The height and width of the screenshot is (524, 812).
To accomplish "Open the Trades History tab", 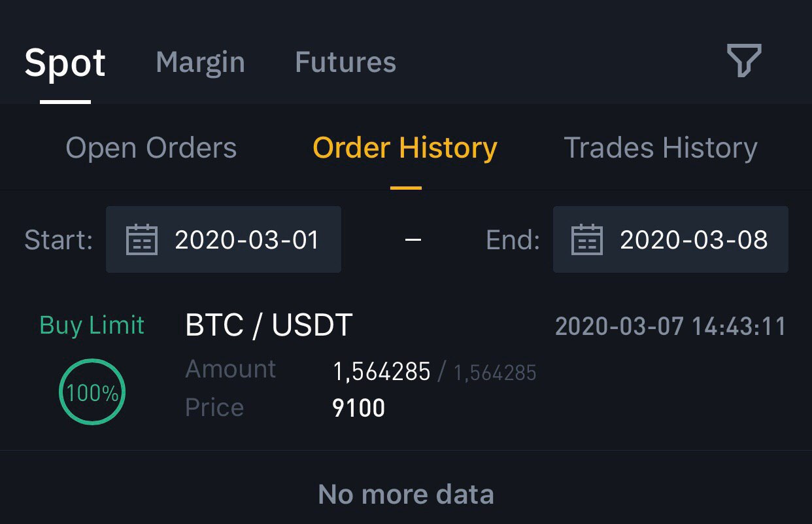I will tap(660, 148).
